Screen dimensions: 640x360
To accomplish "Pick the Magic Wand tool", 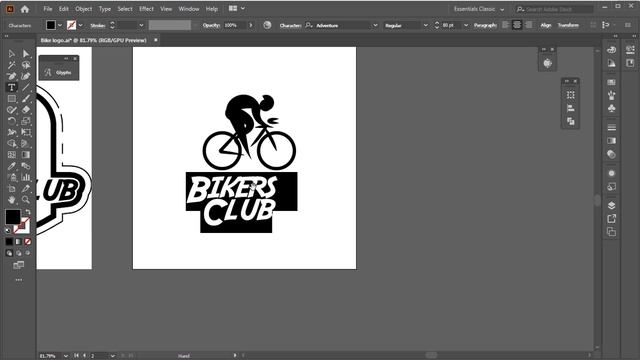I will [11, 65].
